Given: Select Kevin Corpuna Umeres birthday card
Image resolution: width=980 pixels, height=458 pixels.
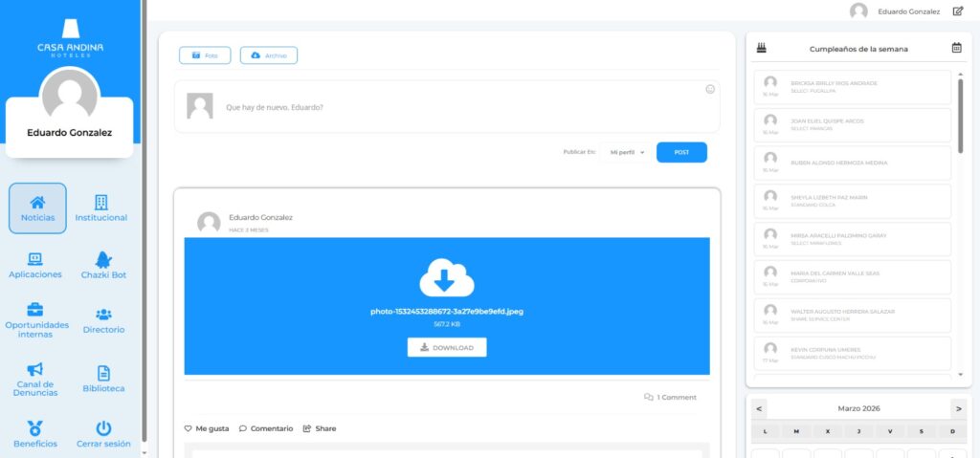Looking at the screenshot, I should tap(853, 354).
